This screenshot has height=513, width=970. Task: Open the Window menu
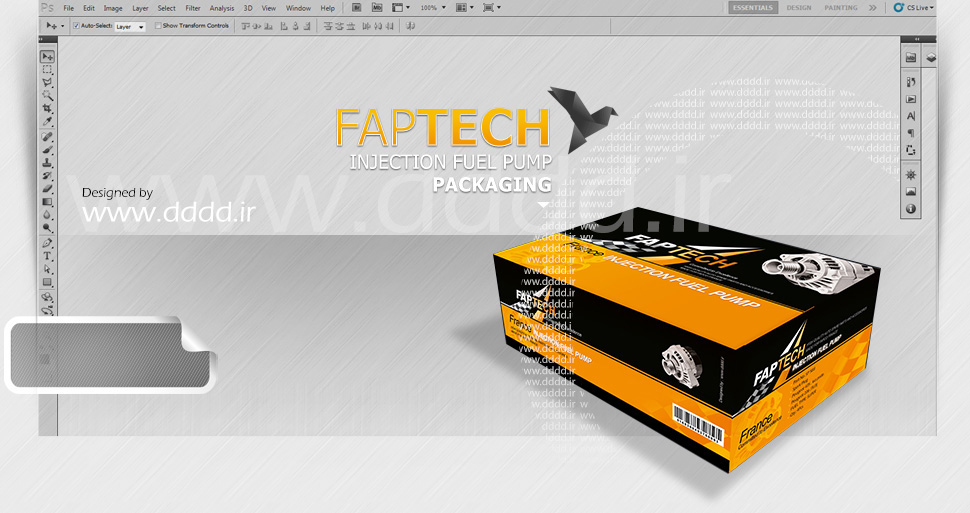point(298,8)
